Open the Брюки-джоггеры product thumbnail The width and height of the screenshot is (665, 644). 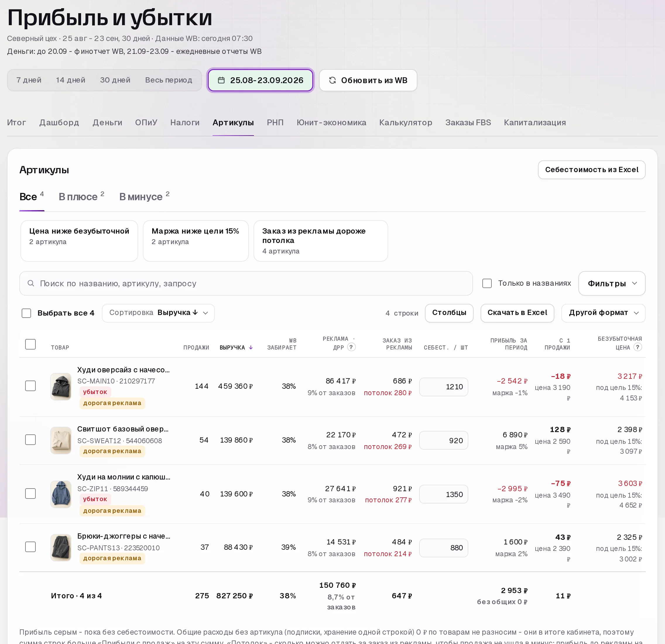pos(61,547)
